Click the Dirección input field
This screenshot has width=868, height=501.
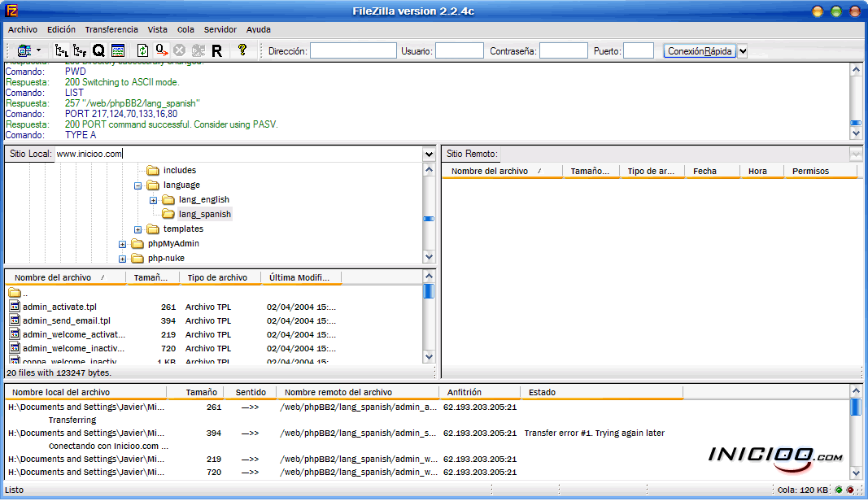[x=353, y=51]
